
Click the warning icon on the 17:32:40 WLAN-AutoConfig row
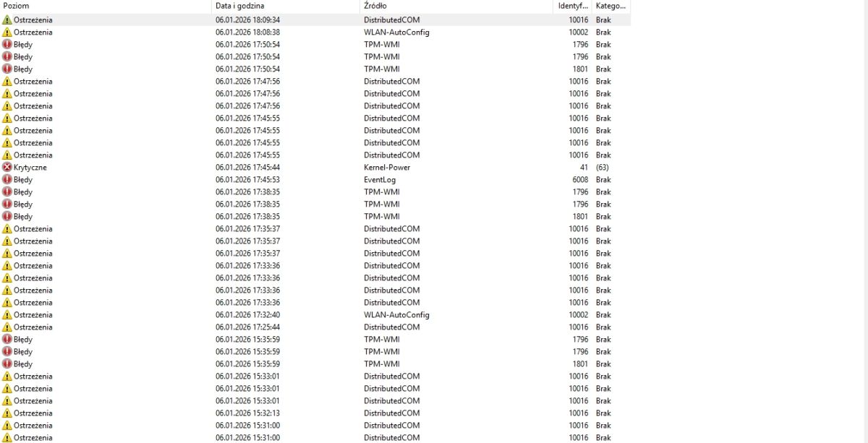pos(7,315)
